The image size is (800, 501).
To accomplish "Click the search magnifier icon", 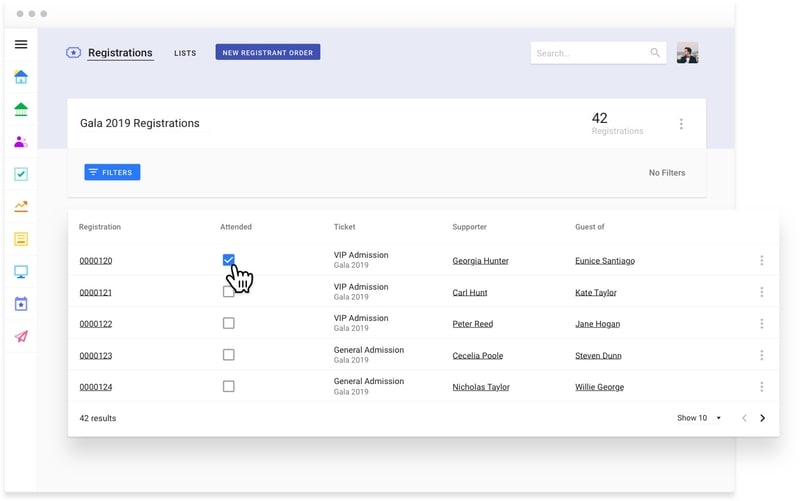I will [x=655, y=53].
